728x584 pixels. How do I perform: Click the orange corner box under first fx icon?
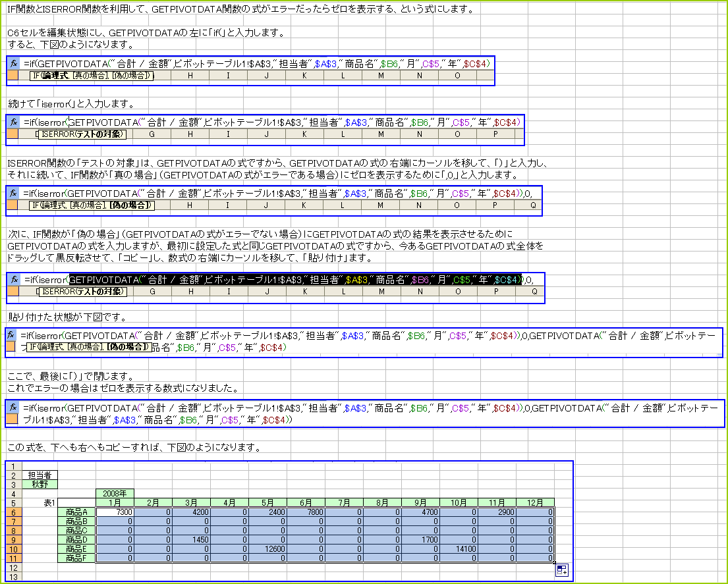click(x=13, y=76)
